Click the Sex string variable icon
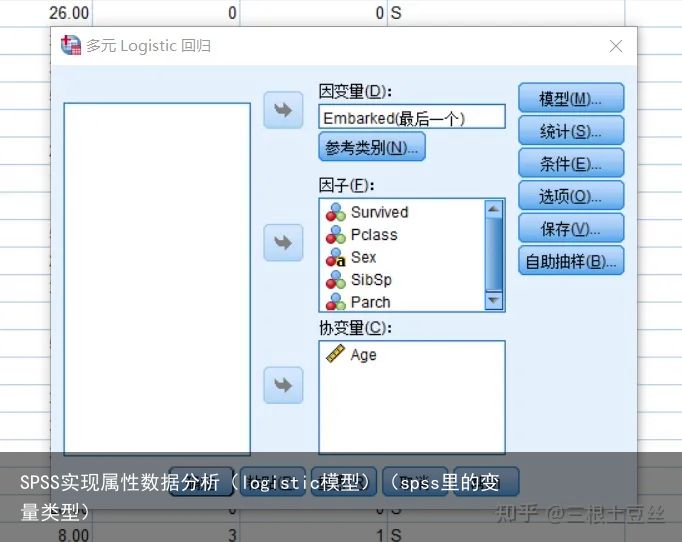This screenshot has width=682, height=542. point(335,258)
